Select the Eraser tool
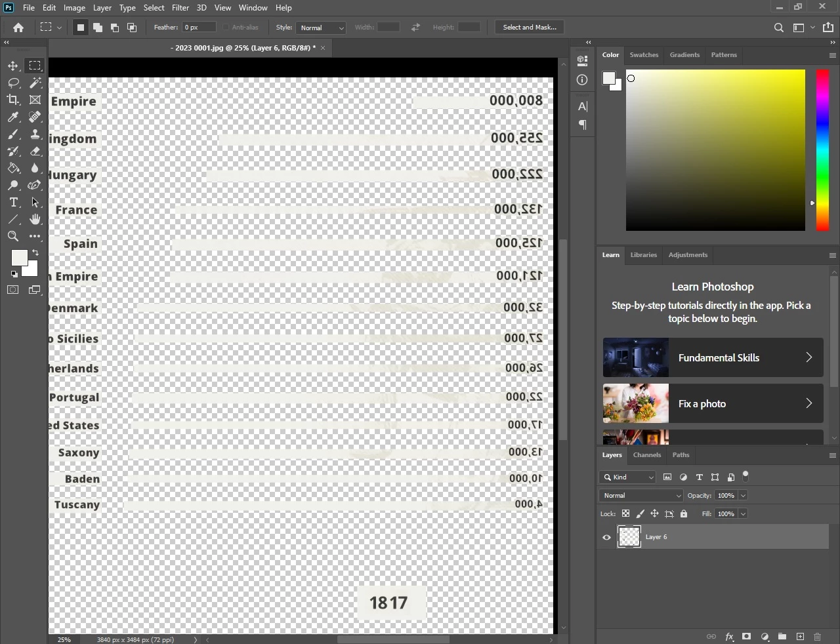This screenshot has width=840, height=644. click(35, 151)
